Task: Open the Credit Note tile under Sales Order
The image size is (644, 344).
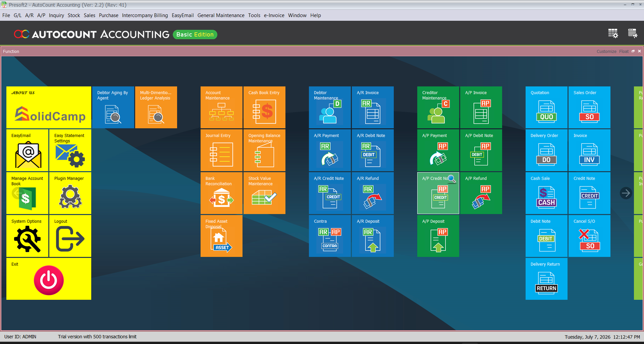Action: point(589,193)
